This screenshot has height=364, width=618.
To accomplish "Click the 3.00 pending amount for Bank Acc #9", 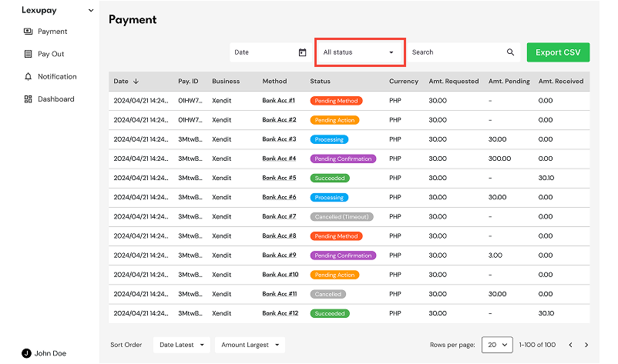I will click(495, 255).
